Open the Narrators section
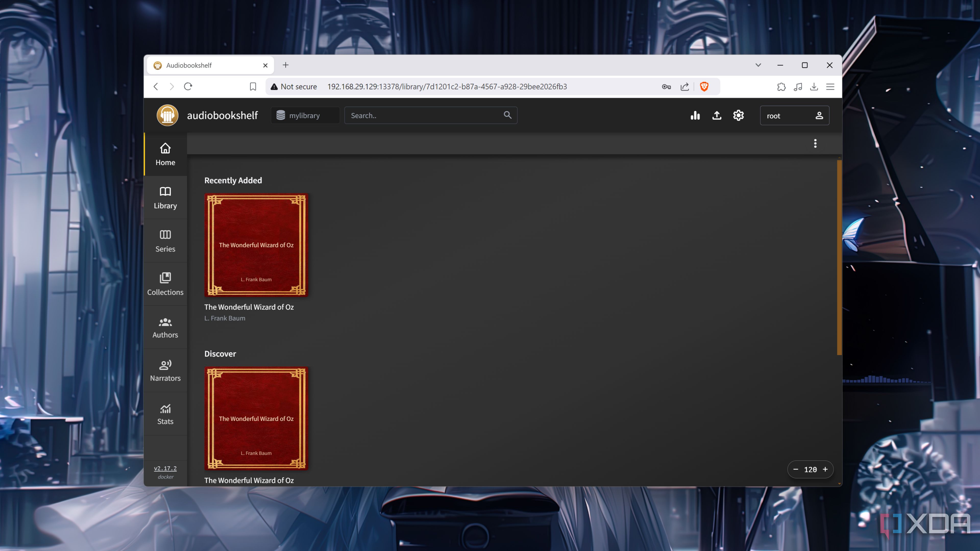This screenshot has width=980, height=551. (x=165, y=370)
